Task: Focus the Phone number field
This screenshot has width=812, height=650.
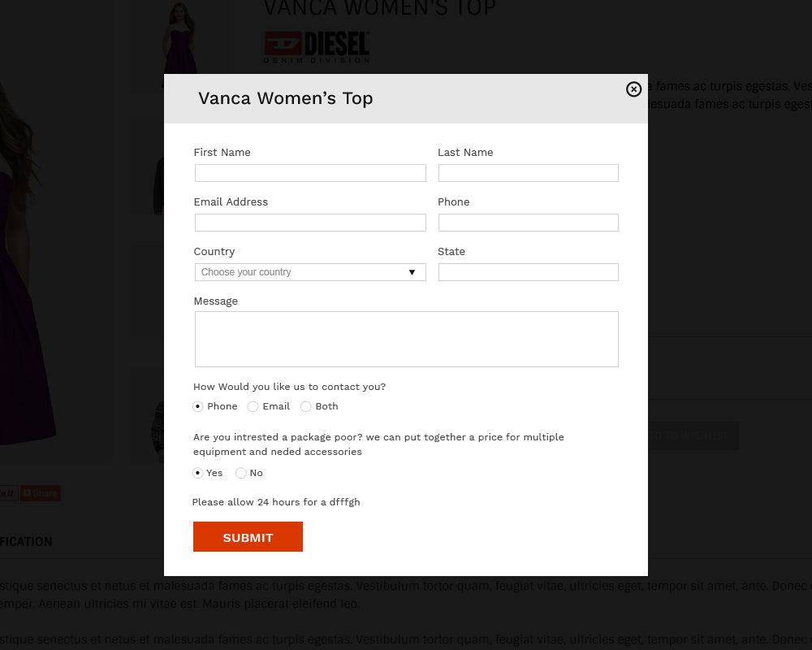Action: coord(529,223)
